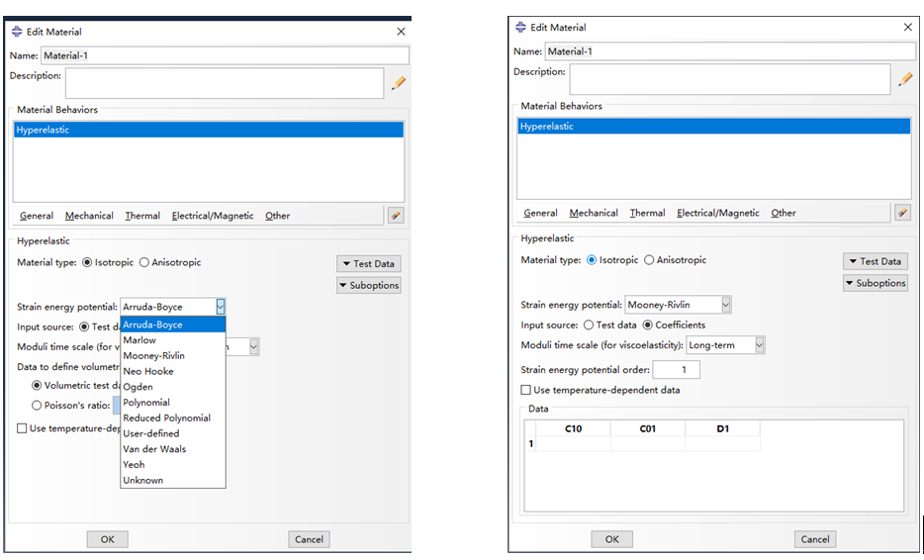Select Hyperelastic behavior in right dialog list
Image resolution: width=924 pixels, height=560 pixels.
pos(714,126)
